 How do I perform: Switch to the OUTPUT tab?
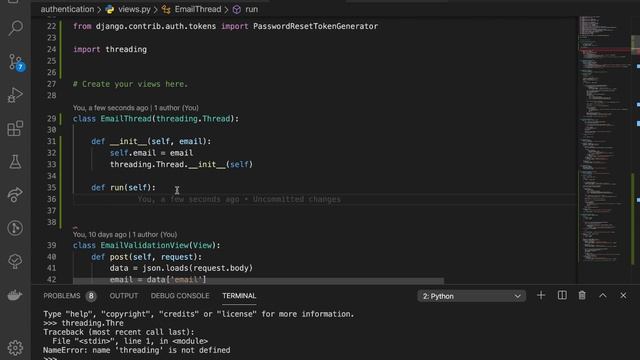click(124, 296)
